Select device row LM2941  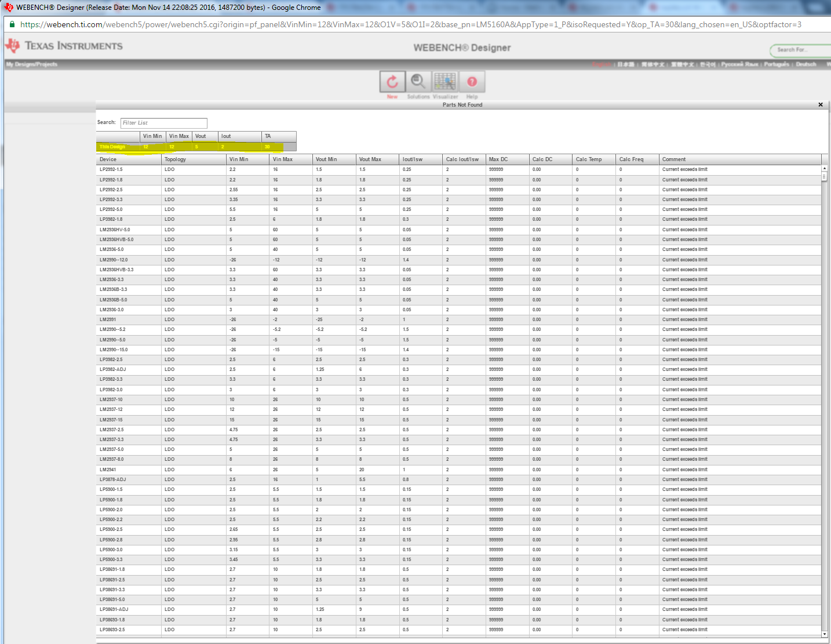[458, 470]
